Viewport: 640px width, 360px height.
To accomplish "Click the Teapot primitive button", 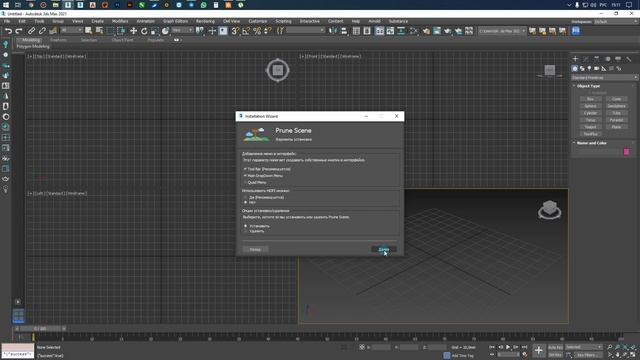I will point(591,127).
